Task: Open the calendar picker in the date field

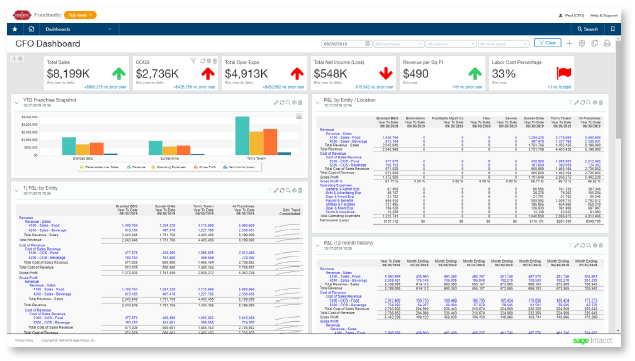Action: (x=367, y=43)
